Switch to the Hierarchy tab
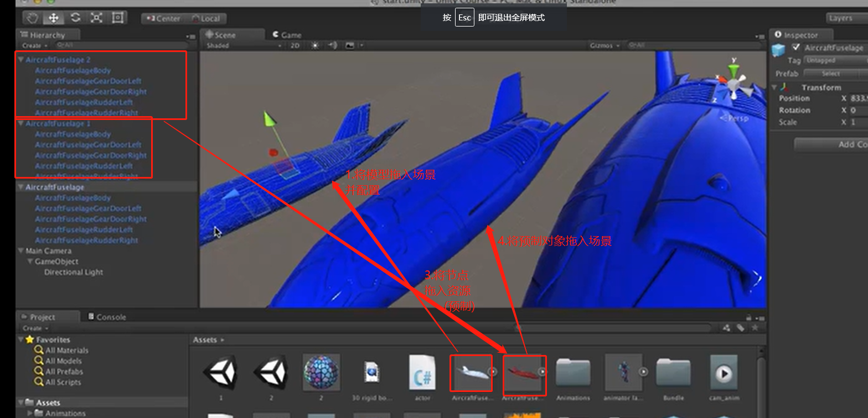868x418 pixels. [47, 35]
